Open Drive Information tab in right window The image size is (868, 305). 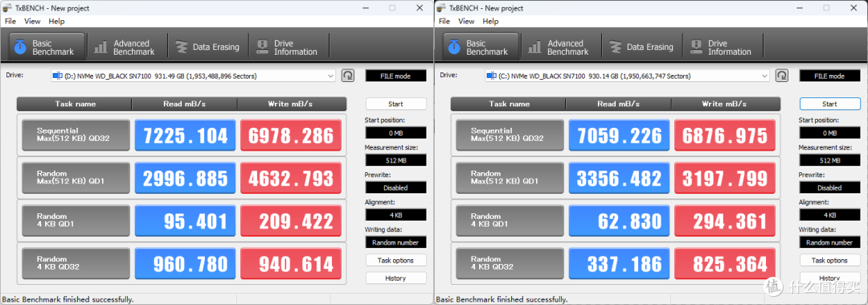pyautogui.click(x=721, y=47)
